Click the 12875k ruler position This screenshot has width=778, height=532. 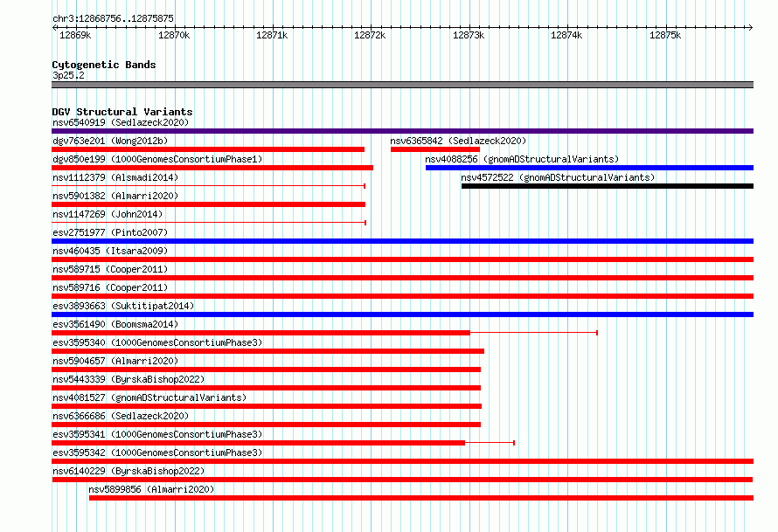(x=665, y=35)
